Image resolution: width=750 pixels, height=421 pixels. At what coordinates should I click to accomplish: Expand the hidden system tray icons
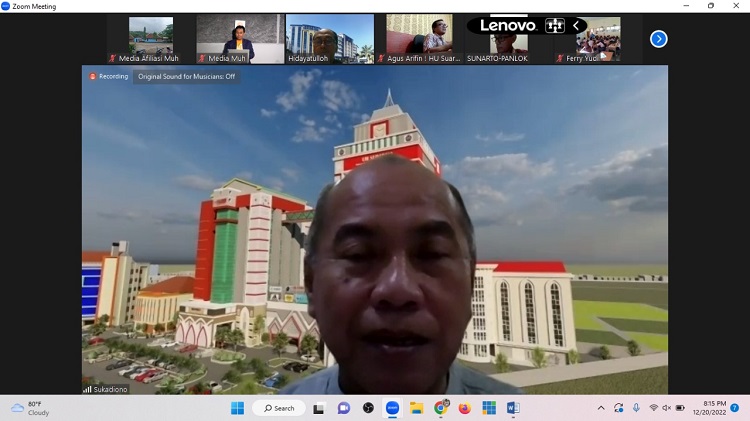tap(601, 408)
